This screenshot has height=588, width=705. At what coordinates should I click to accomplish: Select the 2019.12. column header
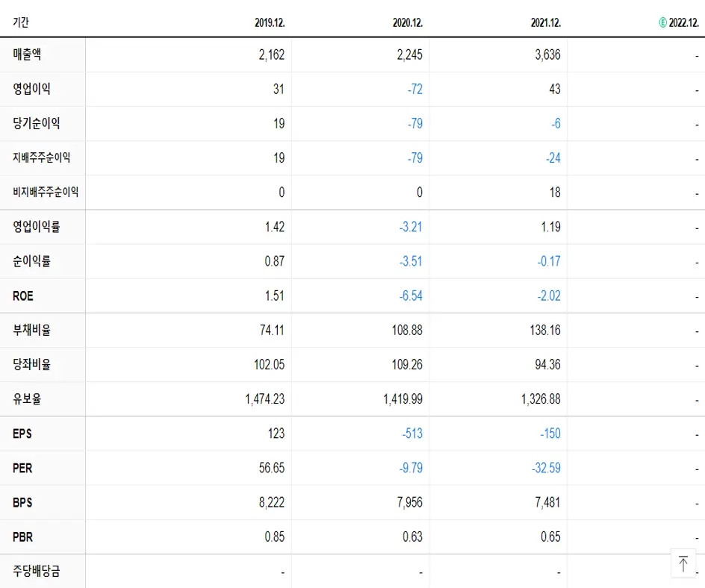pos(270,22)
